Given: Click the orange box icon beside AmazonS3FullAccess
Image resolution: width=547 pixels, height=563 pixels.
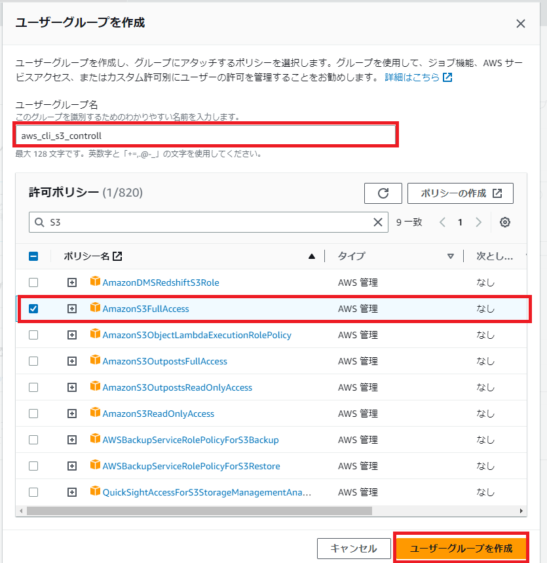Looking at the screenshot, I should 95,308.
